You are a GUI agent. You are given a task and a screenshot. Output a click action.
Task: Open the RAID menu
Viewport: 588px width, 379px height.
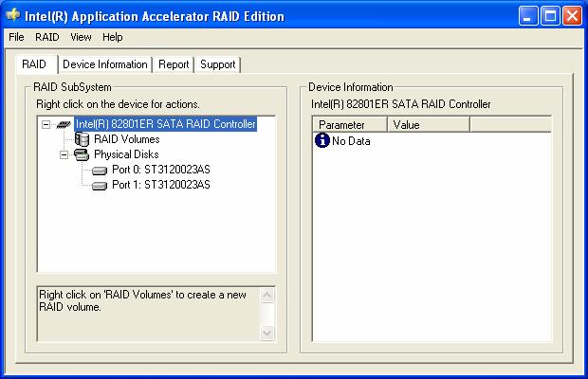click(x=46, y=37)
